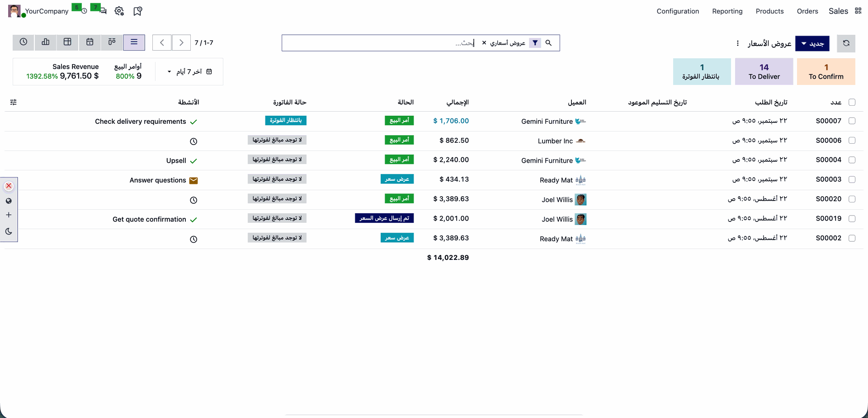Go to the previous page arrow

[162, 43]
